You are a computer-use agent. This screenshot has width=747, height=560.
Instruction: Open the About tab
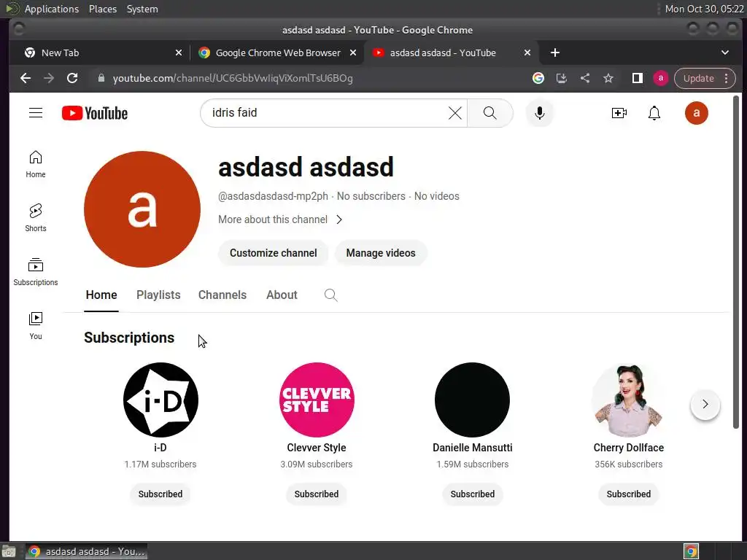[282, 295]
